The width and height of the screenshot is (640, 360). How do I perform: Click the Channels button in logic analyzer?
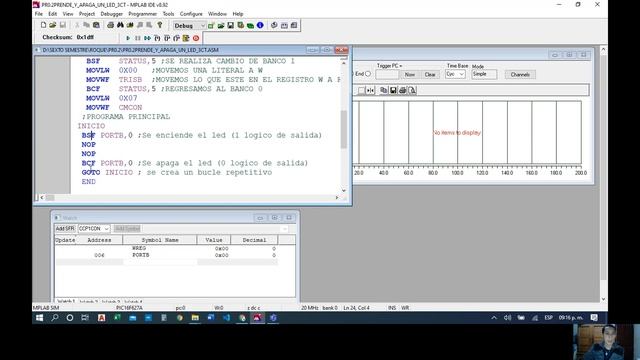pyautogui.click(x=520, y=74)
